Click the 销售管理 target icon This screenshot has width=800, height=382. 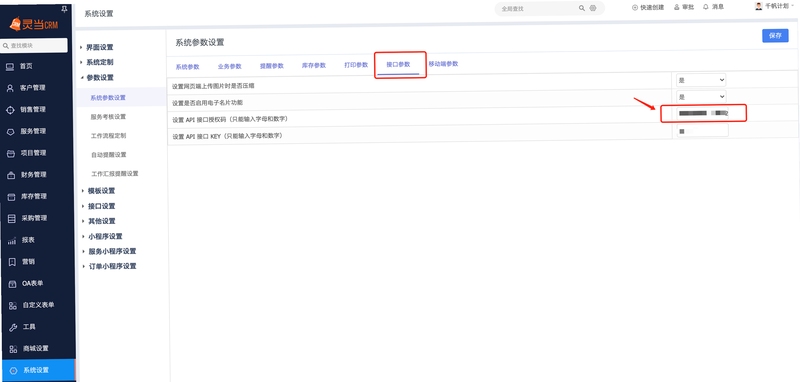tap(10, 110)
